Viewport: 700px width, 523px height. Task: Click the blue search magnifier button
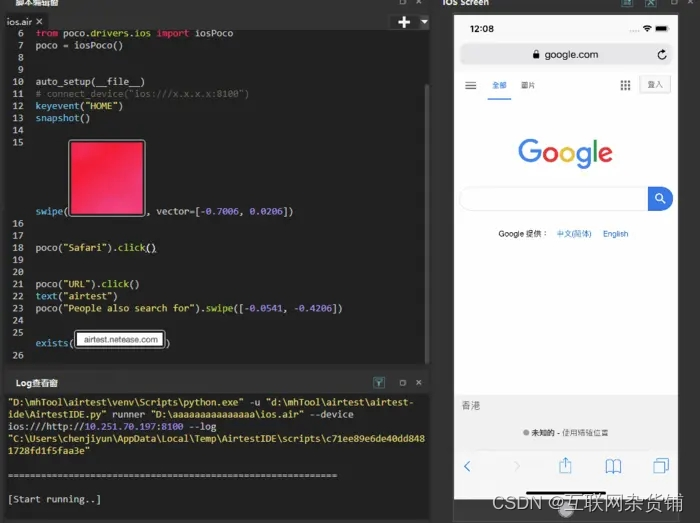pyautogui.click(x=660, y=199)
